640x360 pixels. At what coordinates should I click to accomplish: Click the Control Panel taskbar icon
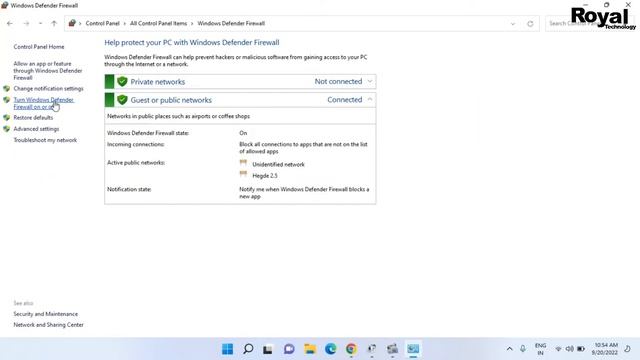click(413, 349)
